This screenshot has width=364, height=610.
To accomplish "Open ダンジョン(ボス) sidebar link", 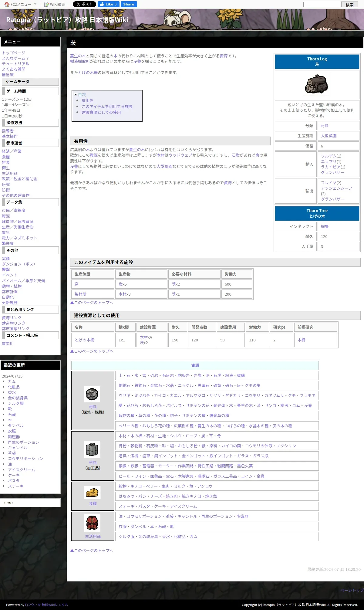I will (19, 264).
